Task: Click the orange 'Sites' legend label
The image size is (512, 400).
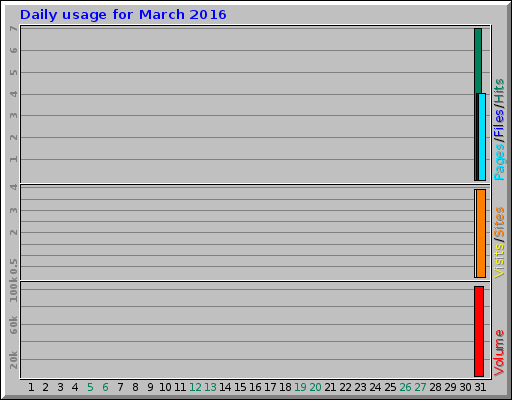Action: coord(499,222)
